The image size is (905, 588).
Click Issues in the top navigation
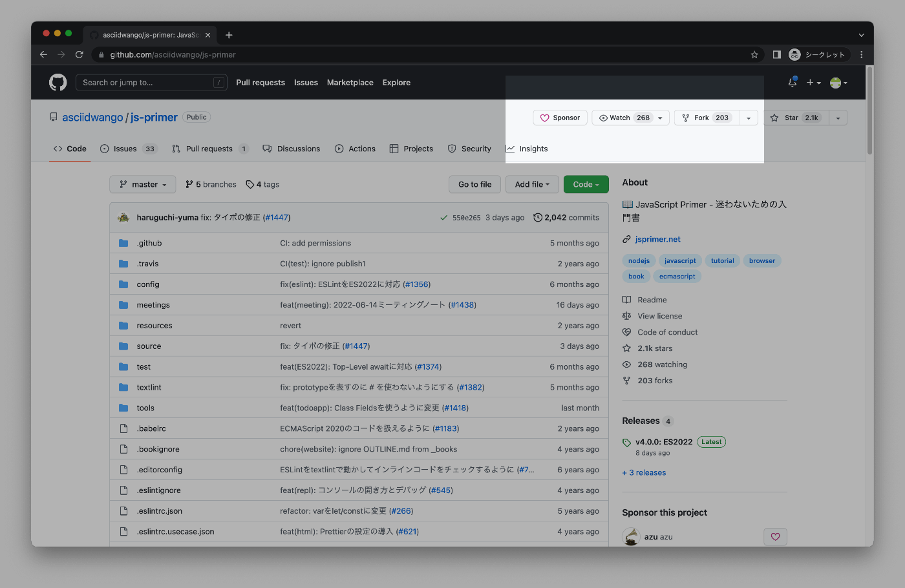tap(306, 83)
